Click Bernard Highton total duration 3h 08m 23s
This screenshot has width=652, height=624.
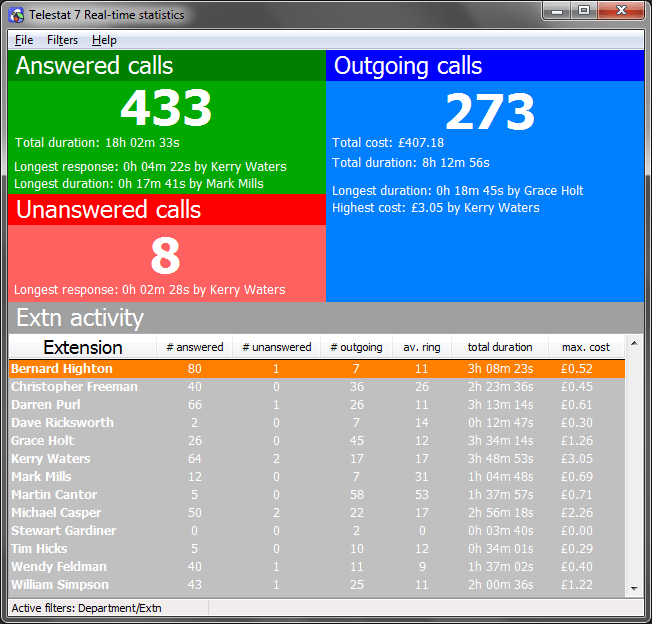click(500, 369)
